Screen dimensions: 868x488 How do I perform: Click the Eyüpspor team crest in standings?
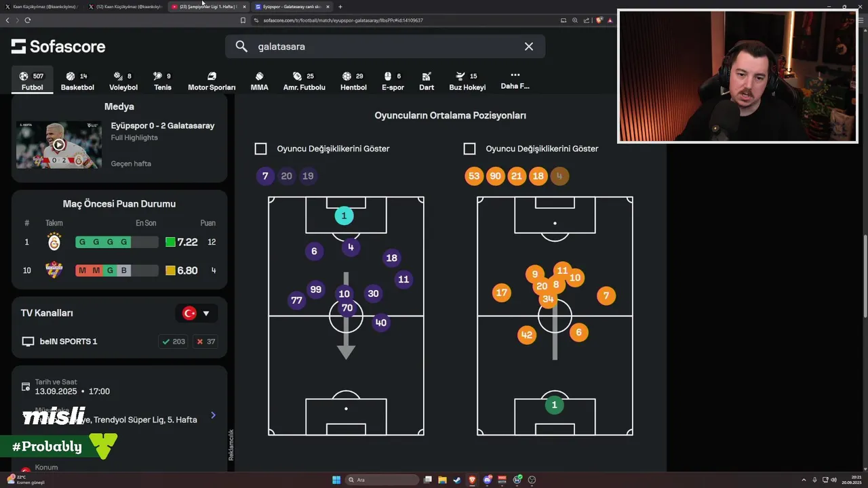tap(54, 270)
